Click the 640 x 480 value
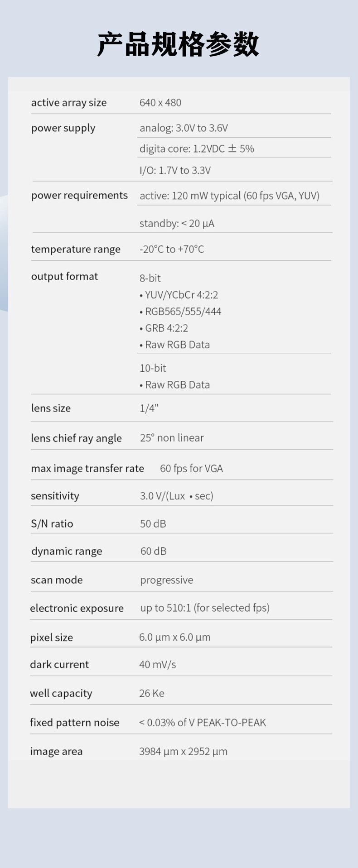 (x=160, y=103)
